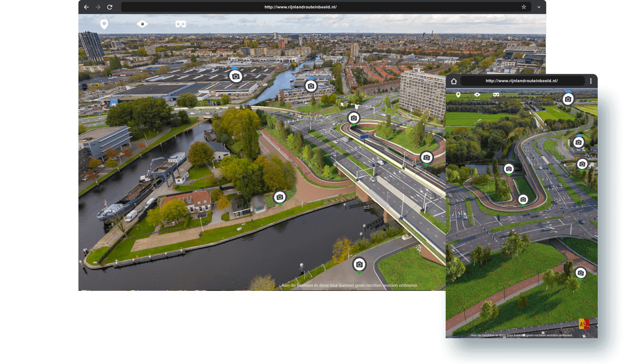Image resolution: width=624 pixels, height=364 pixels.
Task: Click the browser back arrow
Action: coord(86,7)
